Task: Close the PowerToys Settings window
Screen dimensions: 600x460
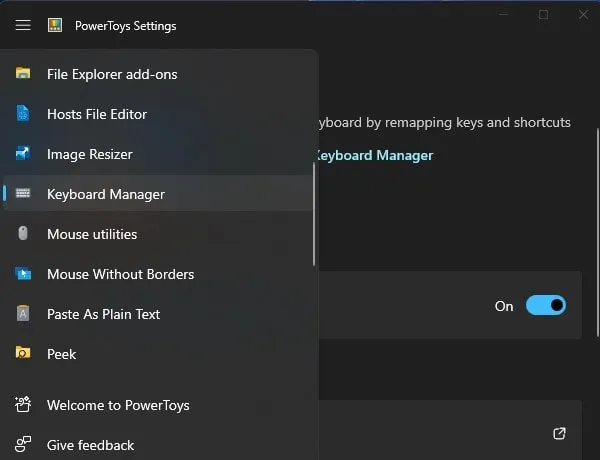Action: pyautogui.click(x=583, y=15)
